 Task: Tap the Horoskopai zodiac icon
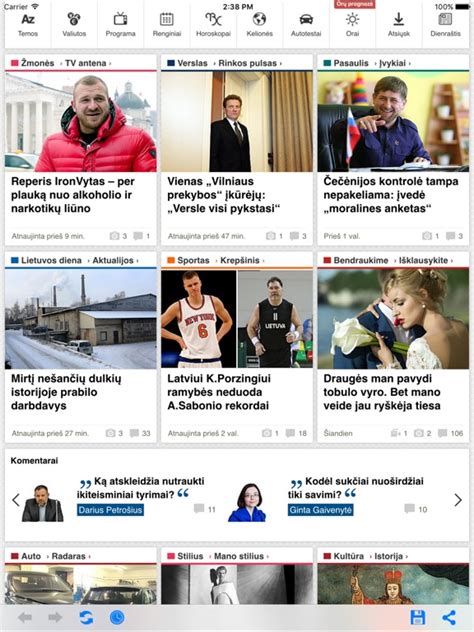pos(213,19)
